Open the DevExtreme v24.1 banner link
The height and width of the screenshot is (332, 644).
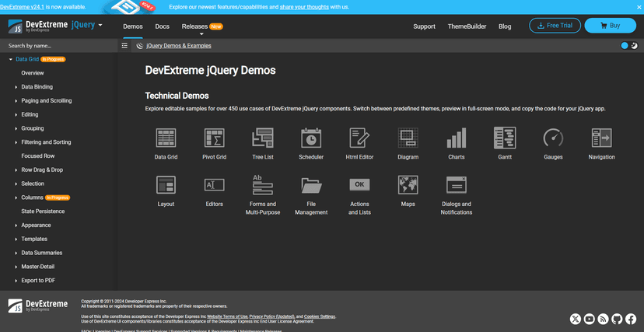click(22, 7)
